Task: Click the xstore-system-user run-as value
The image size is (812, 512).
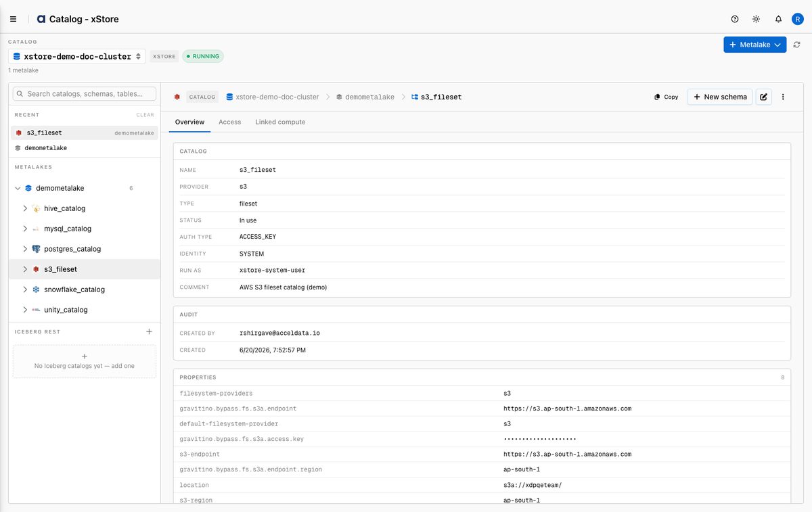Action: click(x=273, y=270)
